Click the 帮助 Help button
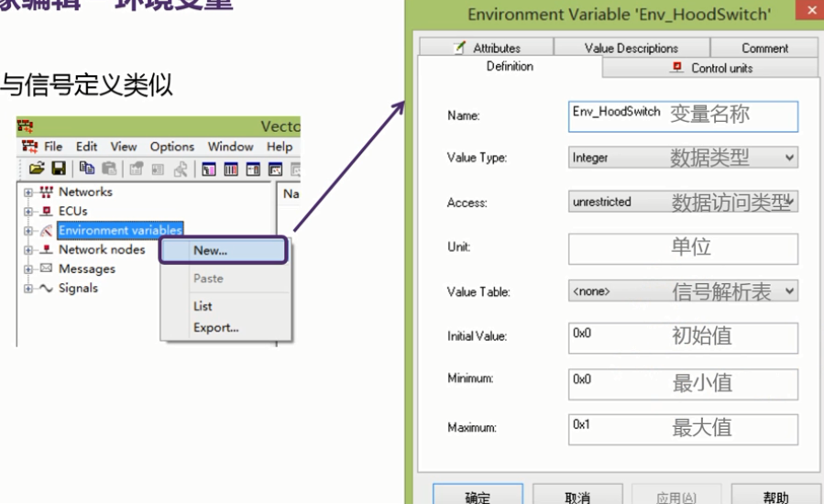The image size is (824, 504). (775, 495)
